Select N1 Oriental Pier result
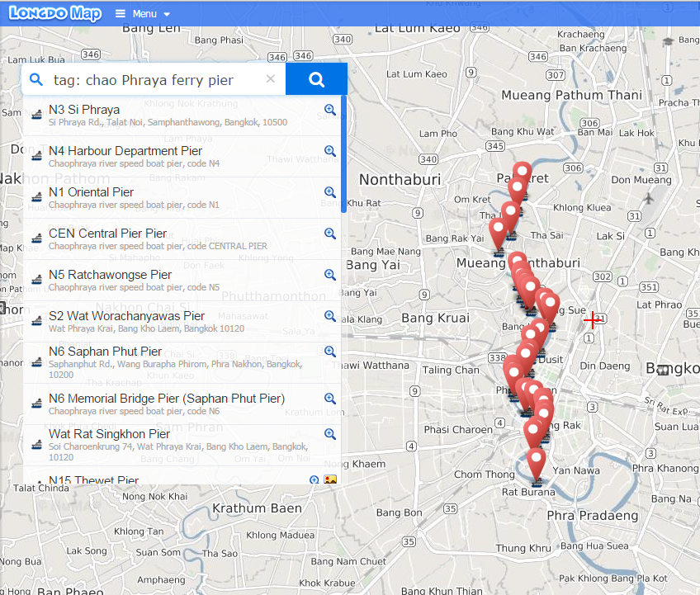The width and height of the screenshot is (700, 595). point(182,198)
